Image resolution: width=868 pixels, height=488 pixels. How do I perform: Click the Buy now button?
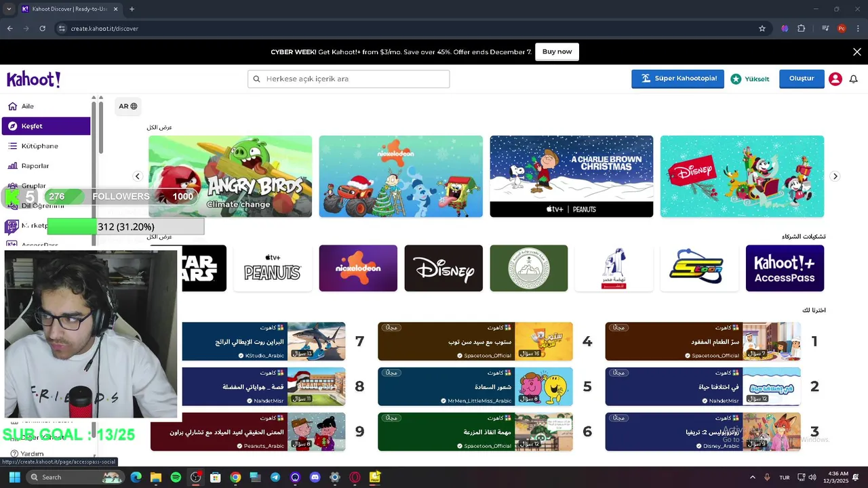point(557,52)
